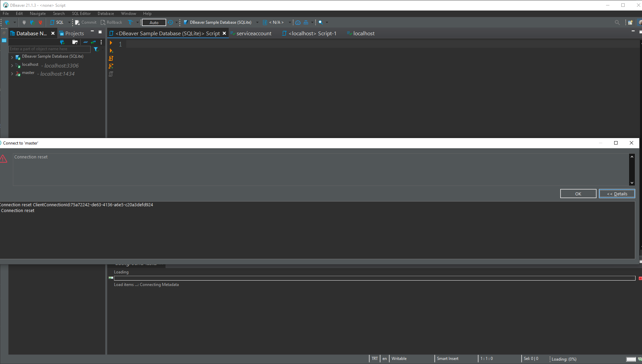642x364 pixels.
Task: Click the Execute script icon
Action: (111, 58)
